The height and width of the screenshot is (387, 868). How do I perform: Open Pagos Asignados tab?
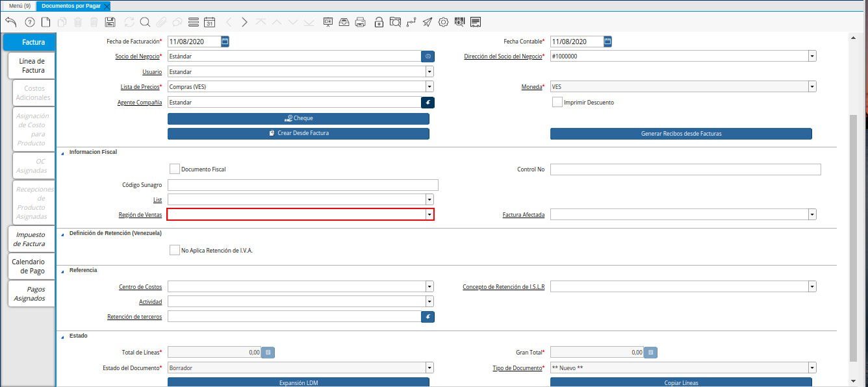(x=31, y=293)
